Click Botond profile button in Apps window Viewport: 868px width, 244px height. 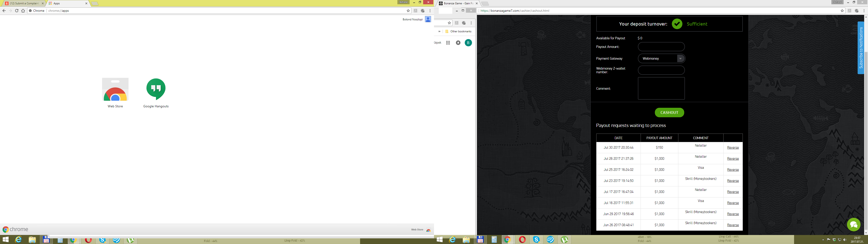coord(403,2)
